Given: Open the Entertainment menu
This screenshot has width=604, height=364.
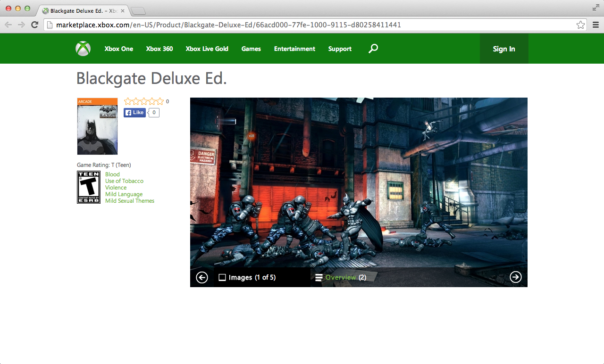Looking at the screenshot, I should pos(294,49).
